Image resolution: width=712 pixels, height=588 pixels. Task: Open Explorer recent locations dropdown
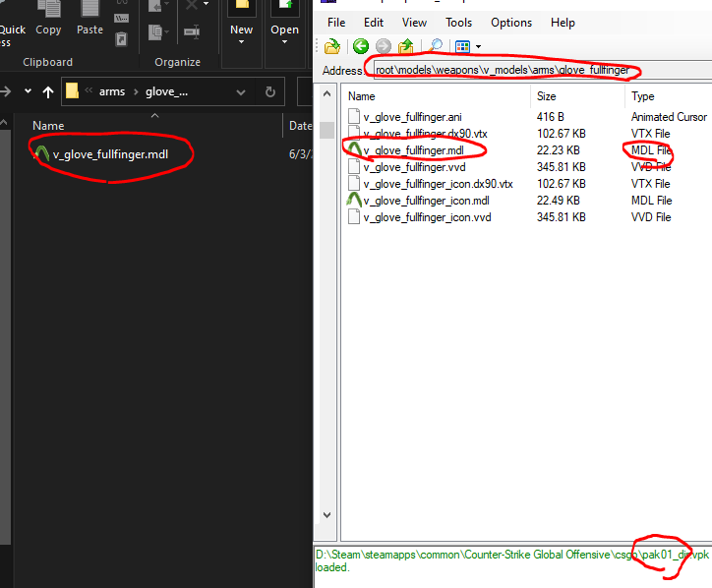[x=28, y=91]
